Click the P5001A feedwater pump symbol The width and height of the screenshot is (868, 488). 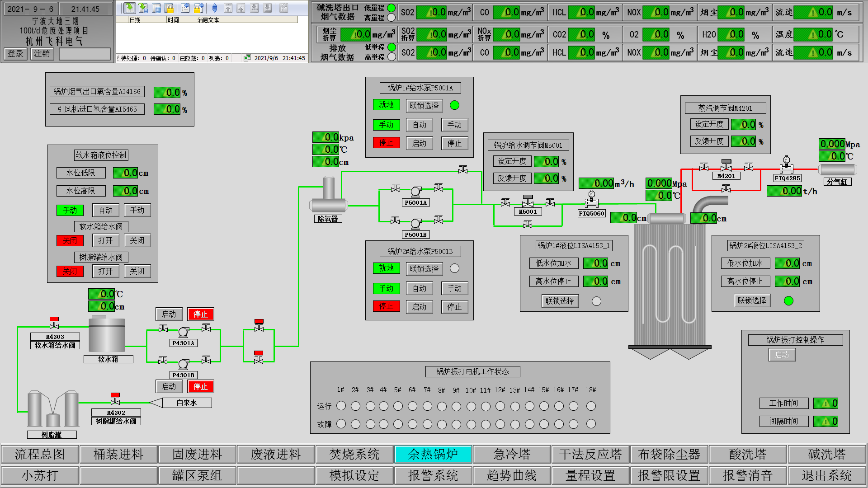(x=415, y=192)
